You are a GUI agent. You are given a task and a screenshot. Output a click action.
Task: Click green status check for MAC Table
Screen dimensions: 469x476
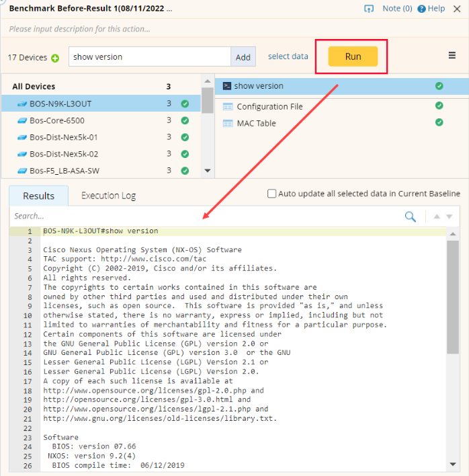pyautogui.click(x=439, y=122)
